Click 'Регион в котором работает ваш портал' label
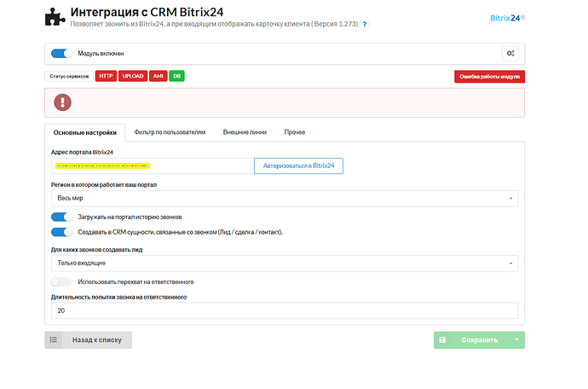The height and width of the screenshot is (389, 588). (104, 185)
